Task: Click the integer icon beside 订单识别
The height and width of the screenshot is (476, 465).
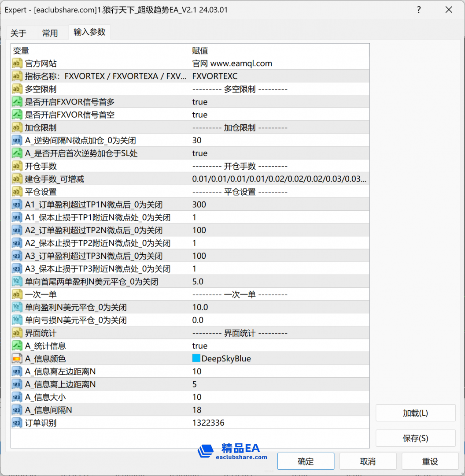Action: (x=17, y=423)
